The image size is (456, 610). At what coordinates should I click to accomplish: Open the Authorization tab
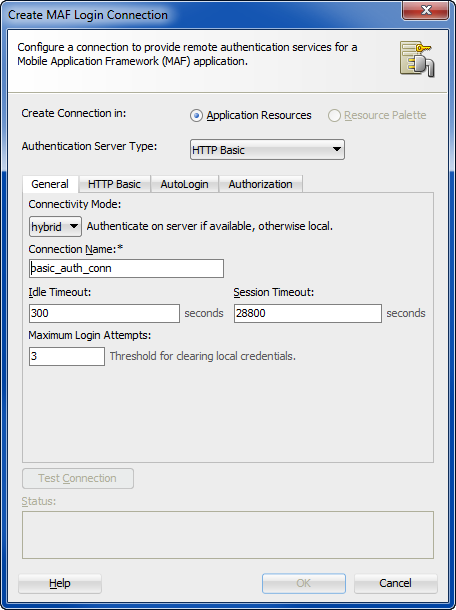(x=261, y=184)
